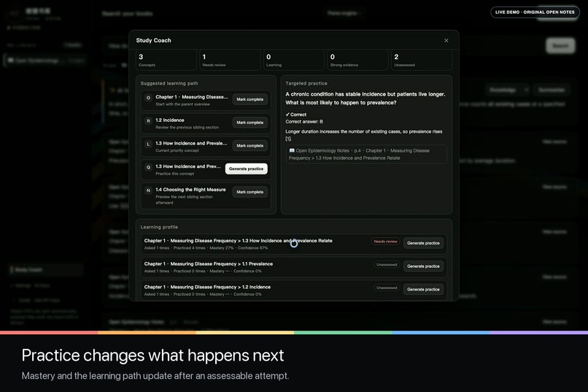Click the 'Correct answer: B' text

304,121
